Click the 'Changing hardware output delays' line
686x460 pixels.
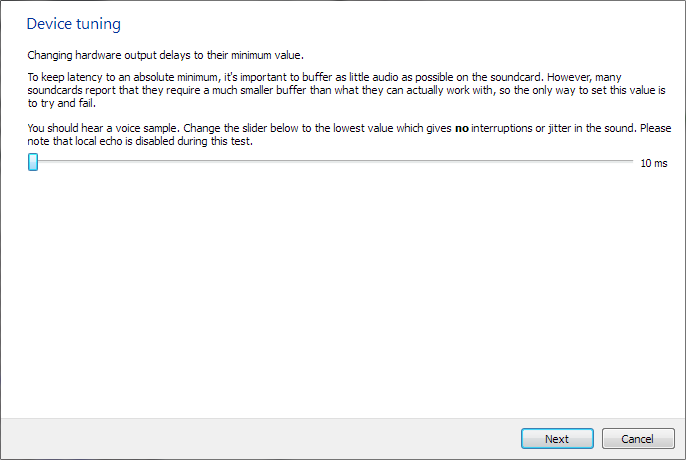pos(165,55)
